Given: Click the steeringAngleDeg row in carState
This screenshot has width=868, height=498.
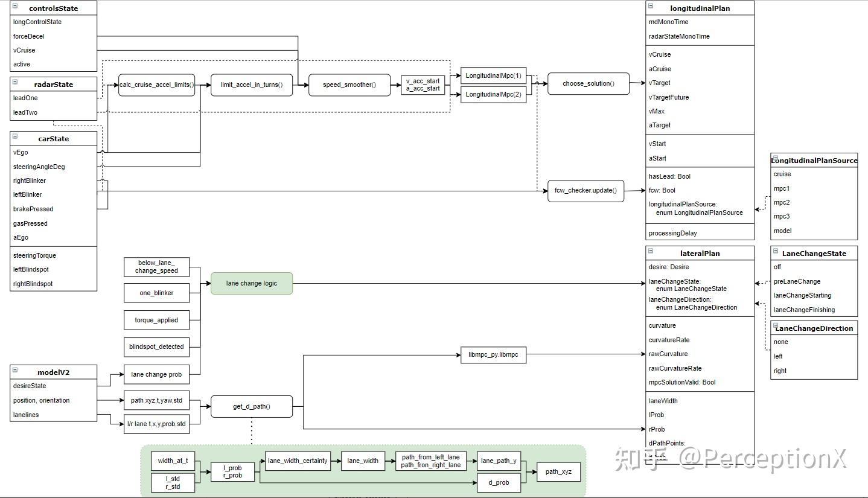Looking at the screenshot, I should point(54,167).
